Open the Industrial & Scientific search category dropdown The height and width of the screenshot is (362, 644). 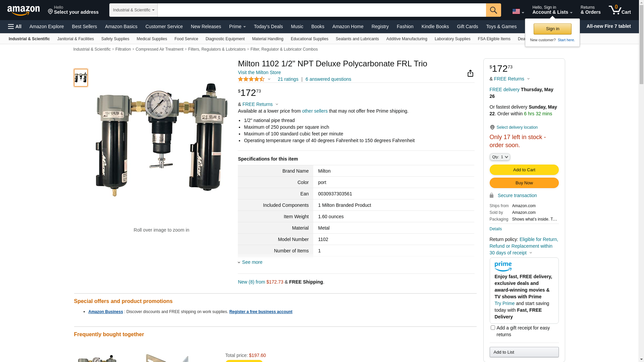tap(133, 10)
